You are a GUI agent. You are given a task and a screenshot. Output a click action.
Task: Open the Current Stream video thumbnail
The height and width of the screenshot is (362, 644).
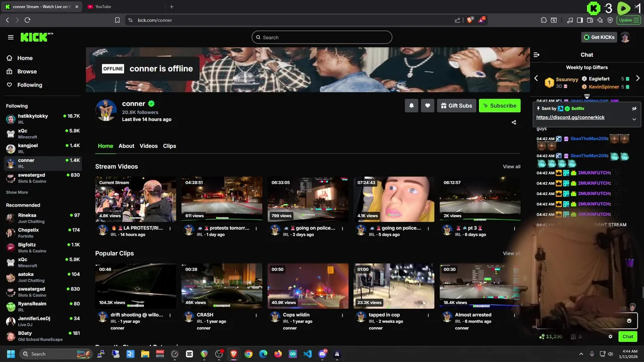pyautogui.click(x=135, y=199)
